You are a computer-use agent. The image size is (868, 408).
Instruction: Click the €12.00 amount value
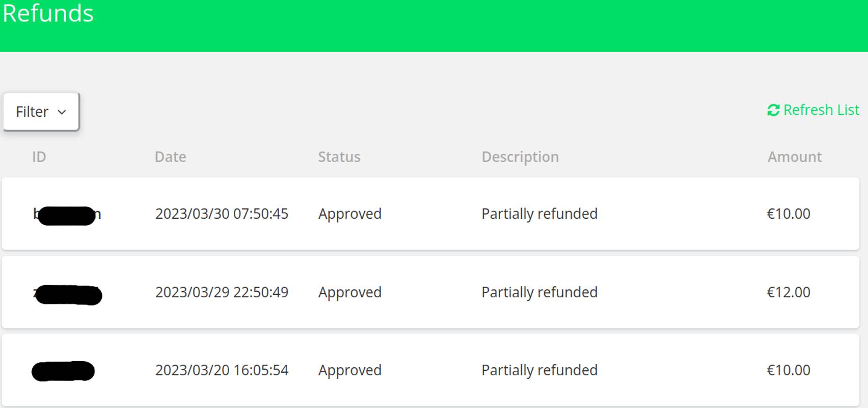(x=789, y=292)
